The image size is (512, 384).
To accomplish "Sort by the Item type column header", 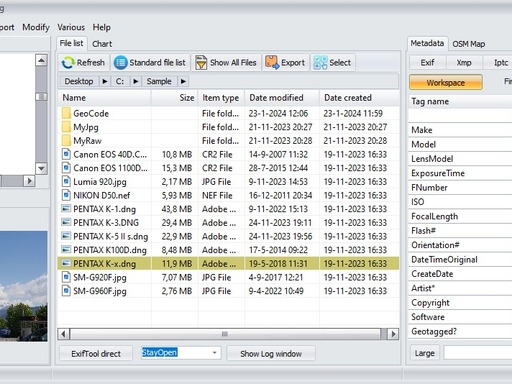I will tap(221, 98).
